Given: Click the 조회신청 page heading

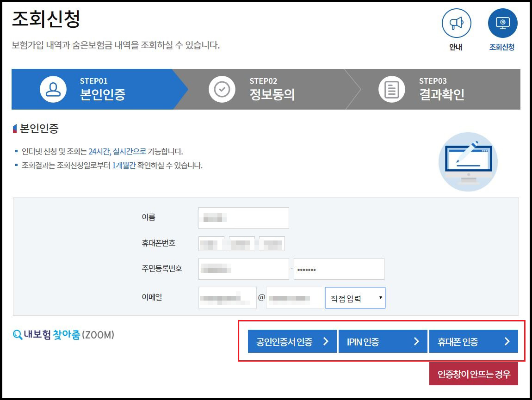Looking at the screenshot, I should [46, 18].
